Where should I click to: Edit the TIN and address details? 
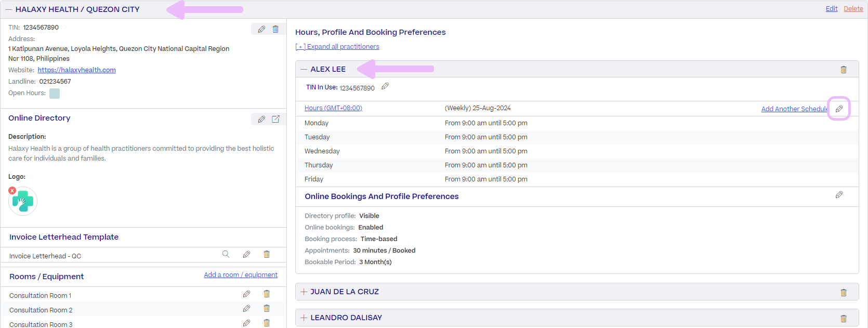click(261, 29)
